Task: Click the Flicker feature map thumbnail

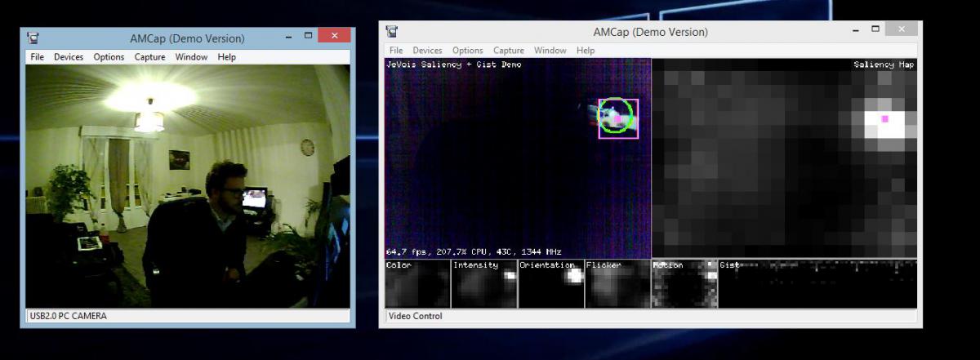Action: 617,284
